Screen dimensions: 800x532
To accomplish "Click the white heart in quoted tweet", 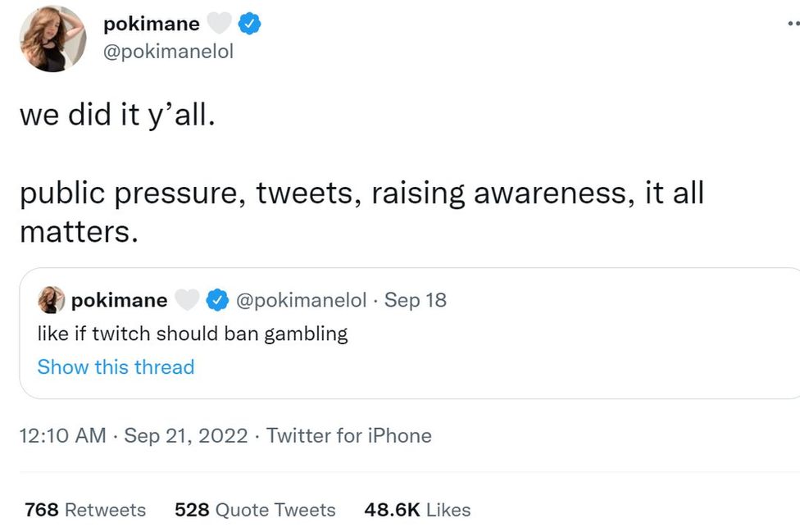I will (x=187, y=301).
